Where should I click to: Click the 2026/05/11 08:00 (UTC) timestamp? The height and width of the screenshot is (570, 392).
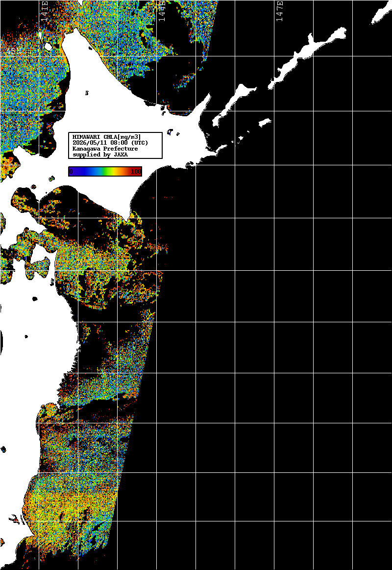110,142
